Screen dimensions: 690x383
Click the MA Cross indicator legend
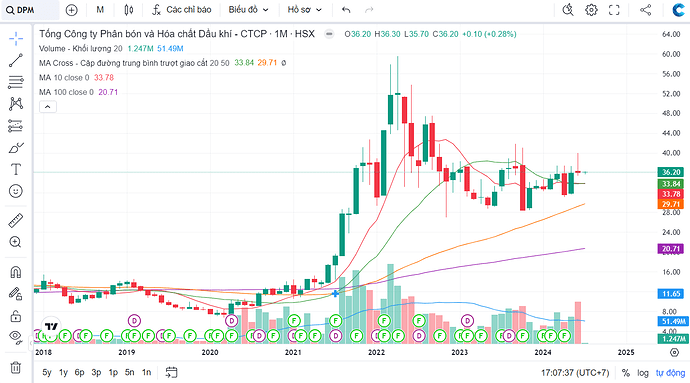click(134, 63)
